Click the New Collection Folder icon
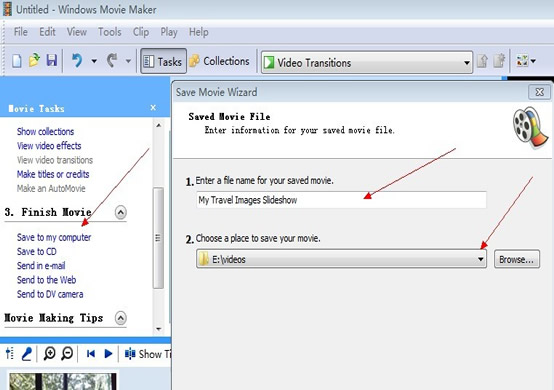The width and height of the screenshot is (554, 390). click(x=499, y=61)
